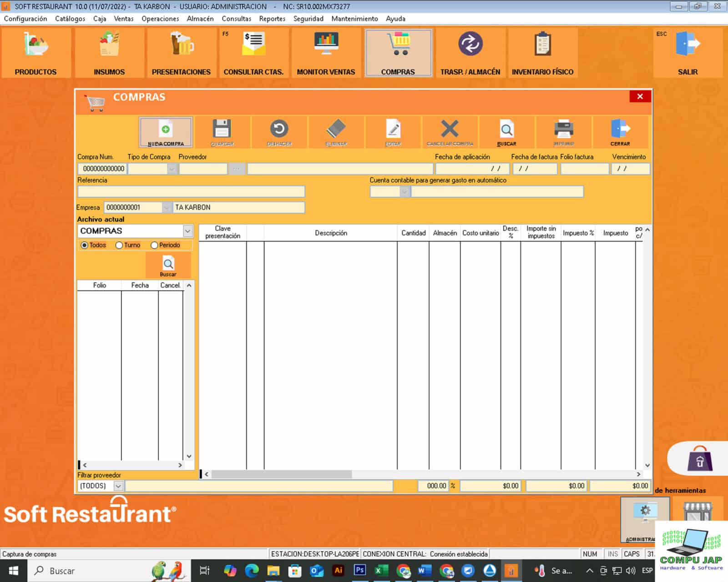Open the Operaciones menu
The width and height of the screenshot is (728, 582).
click(x=160, y=19)
